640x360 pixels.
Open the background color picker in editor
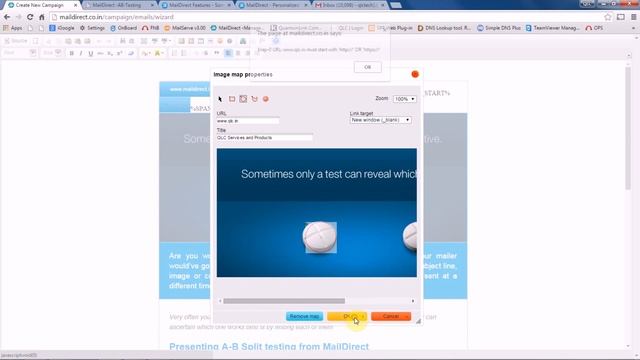tap(159, 53)
